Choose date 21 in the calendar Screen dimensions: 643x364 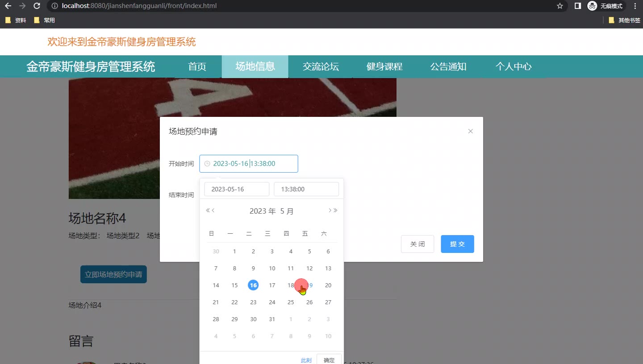(x=216, y=302)
